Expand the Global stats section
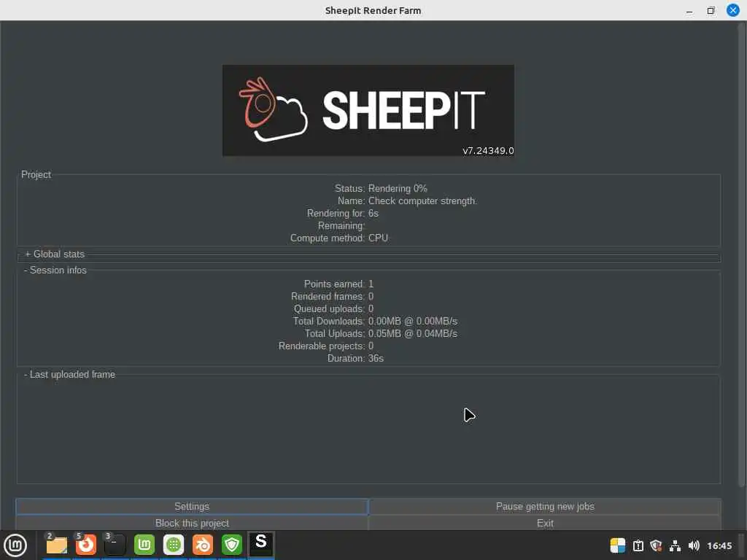This screenshot has width=747, height=560. [x=55, y=254]
